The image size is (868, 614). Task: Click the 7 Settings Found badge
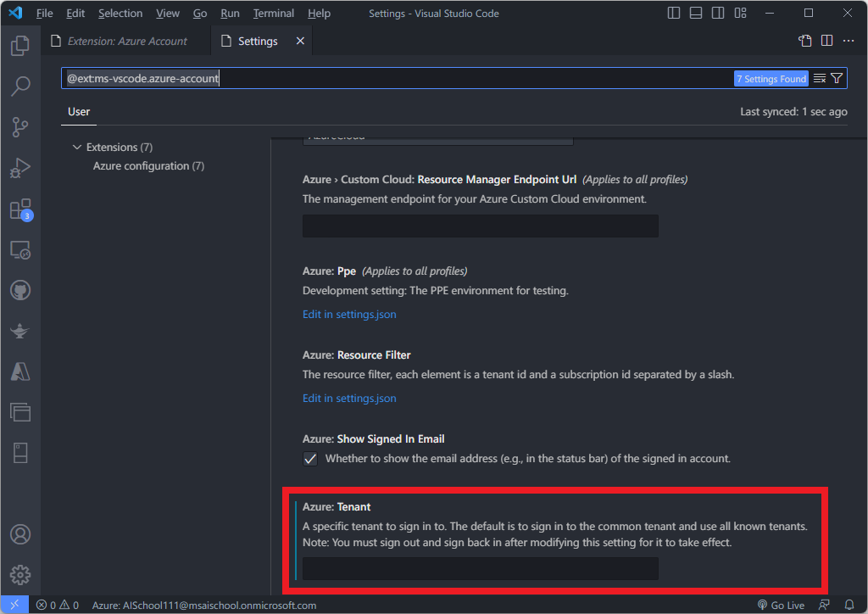771,79
